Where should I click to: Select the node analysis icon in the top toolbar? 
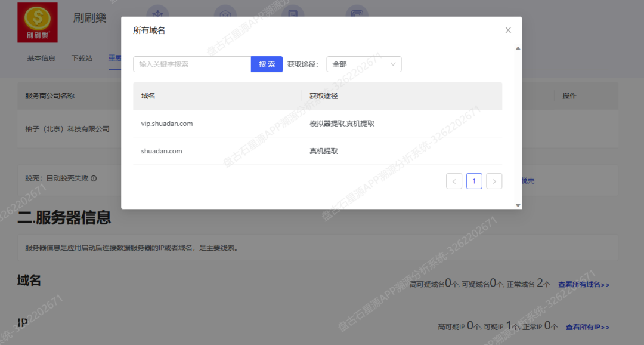[x=157, y=13]
